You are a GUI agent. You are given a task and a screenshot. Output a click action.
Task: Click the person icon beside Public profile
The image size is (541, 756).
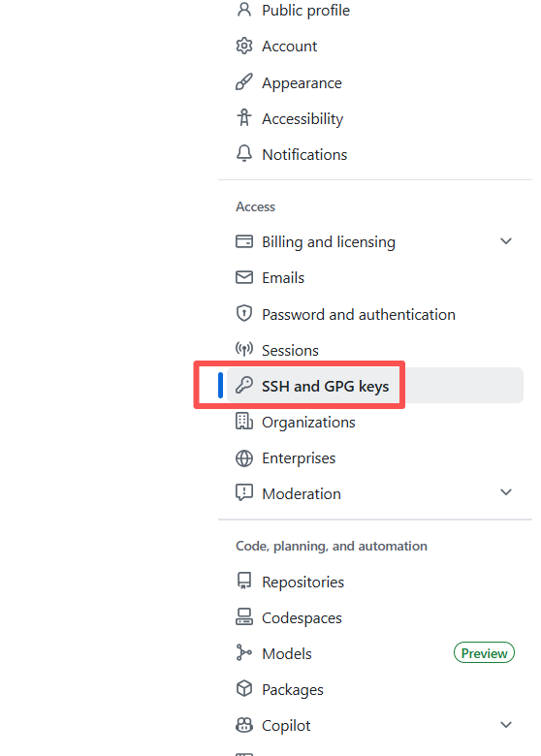pos(244,10)
